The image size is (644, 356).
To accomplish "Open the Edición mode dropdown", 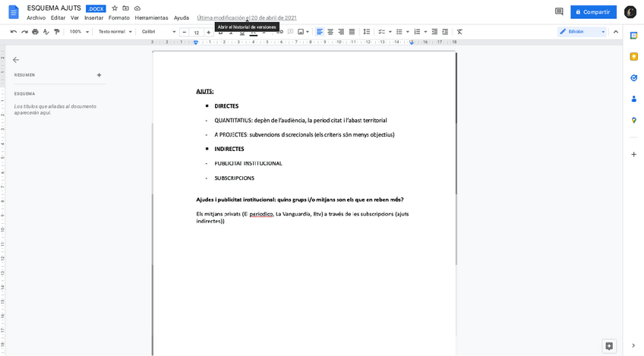I will [x=582, y=32].
